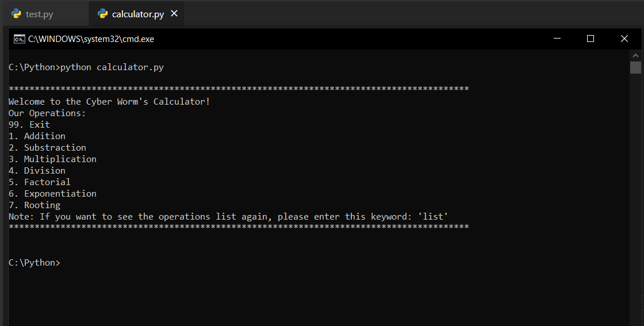Click the console scrollbar up arrow
This screenshot has width=644, height=326.
[635, 55]
